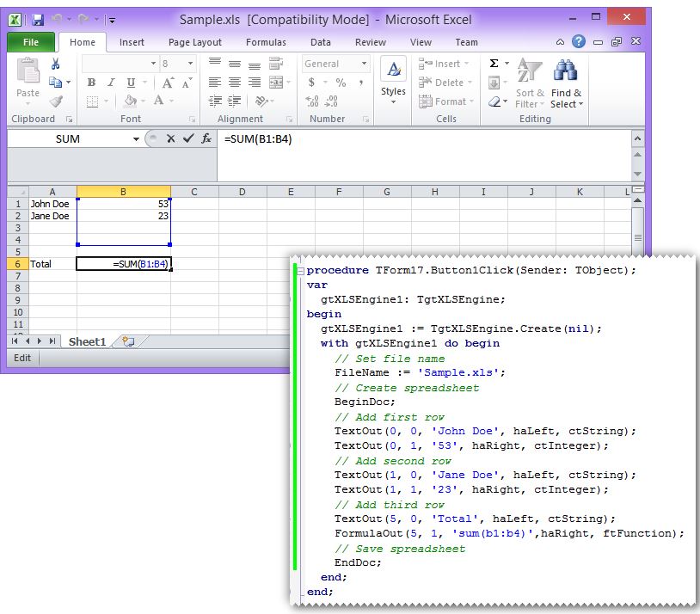Open the General number format dropdown
Viewport: 700px width, 614px height.
pos(365,64)
